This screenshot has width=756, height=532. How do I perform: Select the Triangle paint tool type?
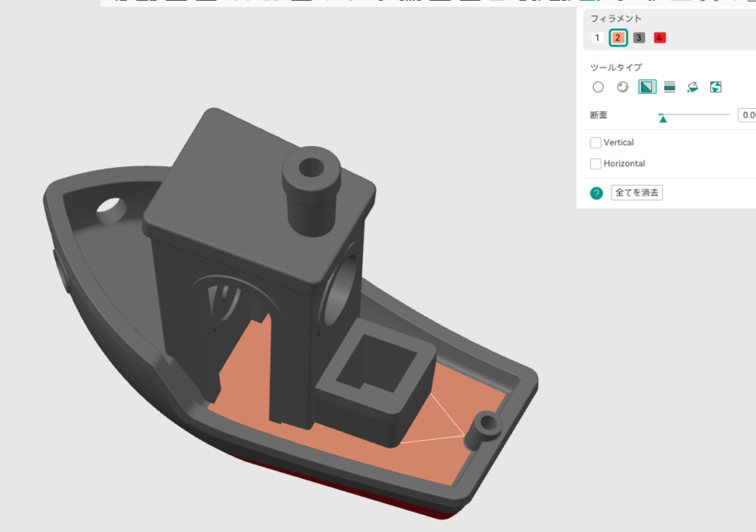647,87
